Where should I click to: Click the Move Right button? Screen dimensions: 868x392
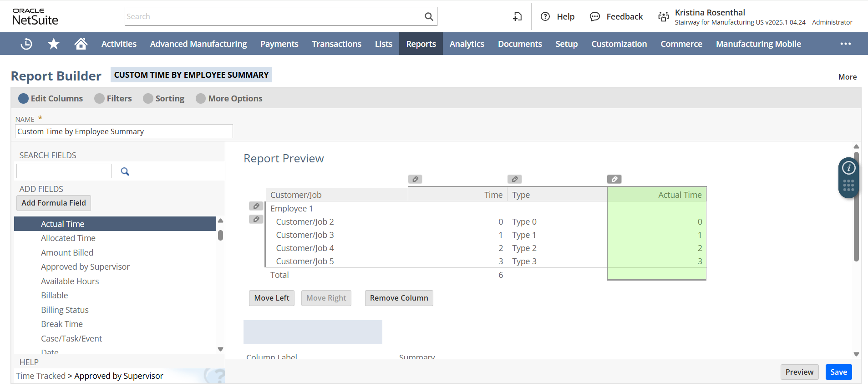326,298
